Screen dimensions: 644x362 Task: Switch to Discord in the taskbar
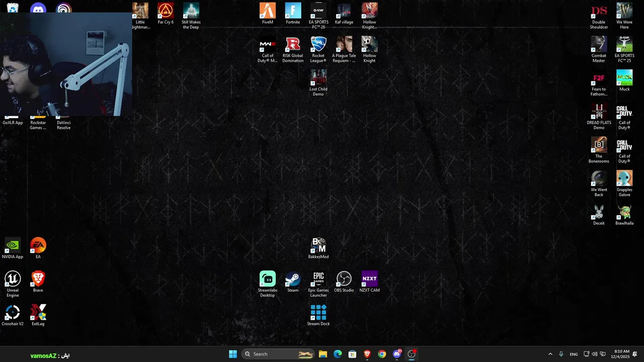(397, 354)
